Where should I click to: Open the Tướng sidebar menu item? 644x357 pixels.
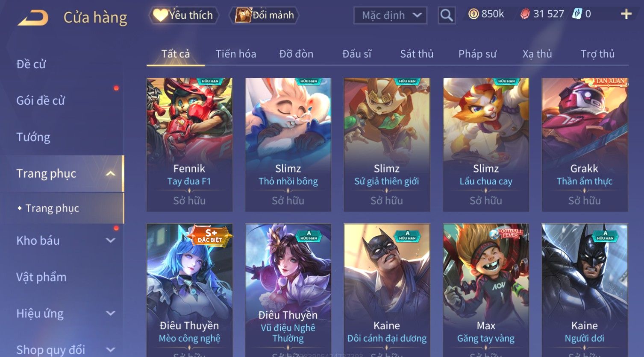click(33, 137)
